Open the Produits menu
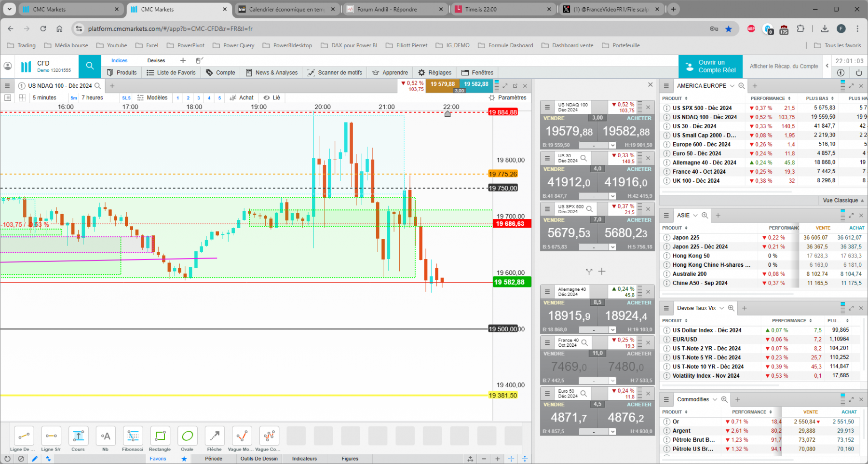The height and width of the screenshot is (464, 868). (x=122, y=72)
